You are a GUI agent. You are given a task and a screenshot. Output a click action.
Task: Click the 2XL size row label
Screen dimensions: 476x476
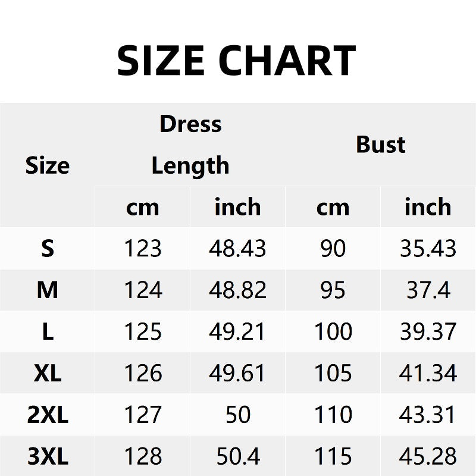pos(48,415)
